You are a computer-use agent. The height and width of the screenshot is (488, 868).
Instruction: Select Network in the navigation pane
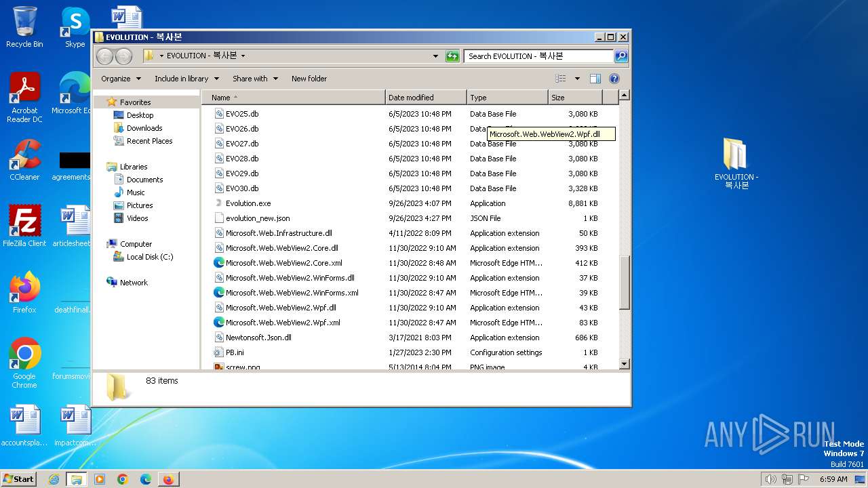point(134,283)
